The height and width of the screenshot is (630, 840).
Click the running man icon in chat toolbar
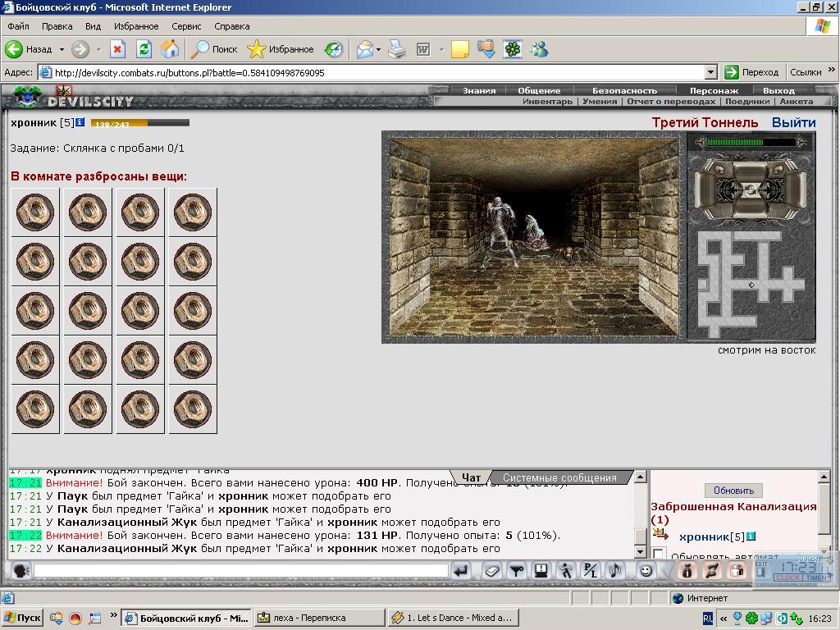(566, 571)
